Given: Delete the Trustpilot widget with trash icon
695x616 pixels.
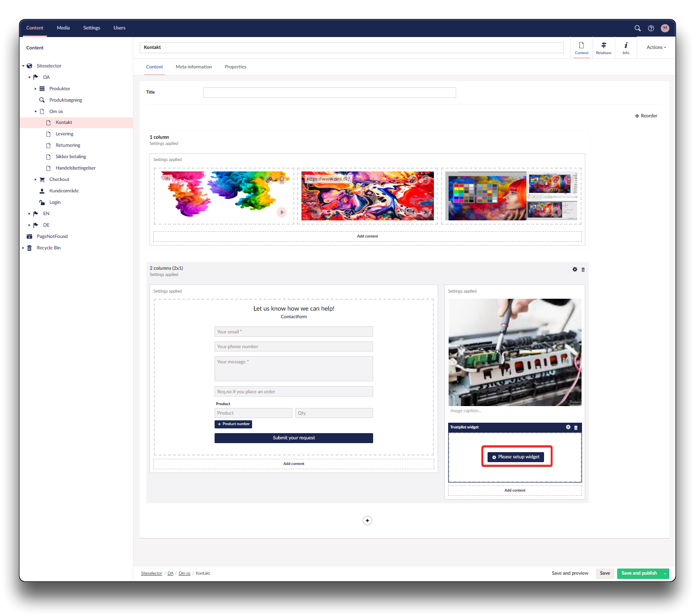Looking at the screenshot, I should [x=576, y=427].
